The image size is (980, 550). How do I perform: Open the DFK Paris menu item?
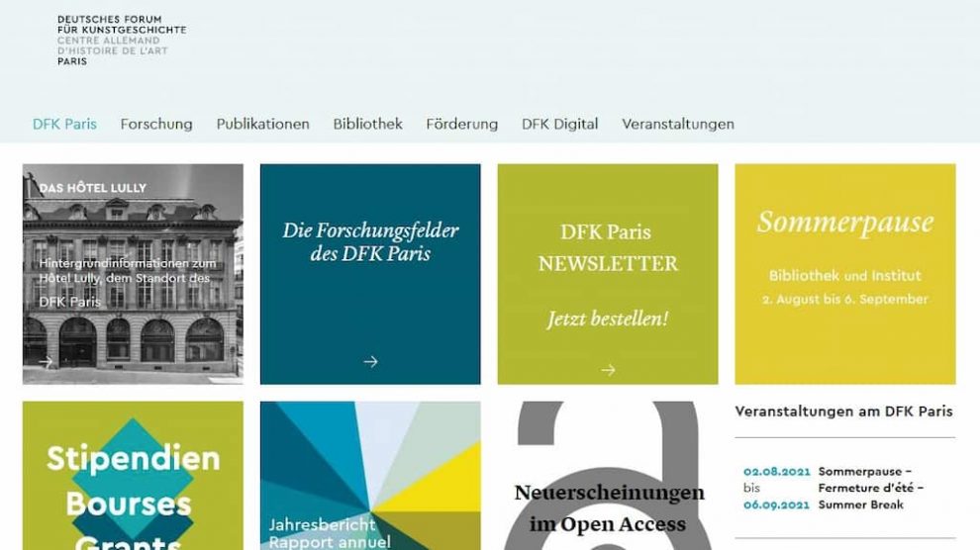point(64,125)
